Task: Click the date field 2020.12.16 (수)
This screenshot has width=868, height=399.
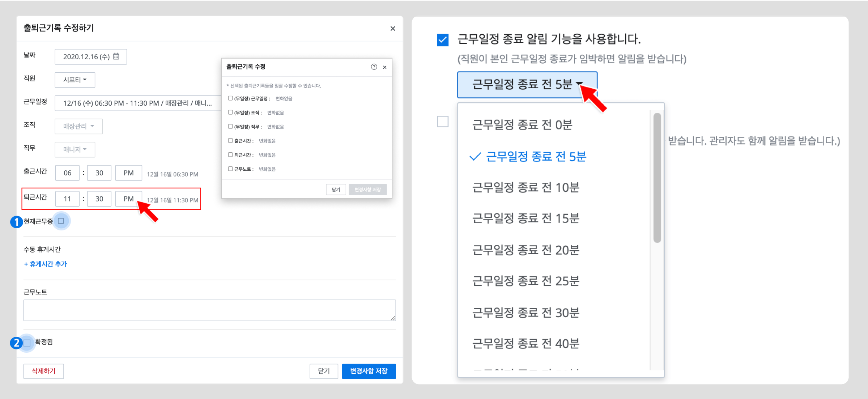Action: [x=91, y=57]
